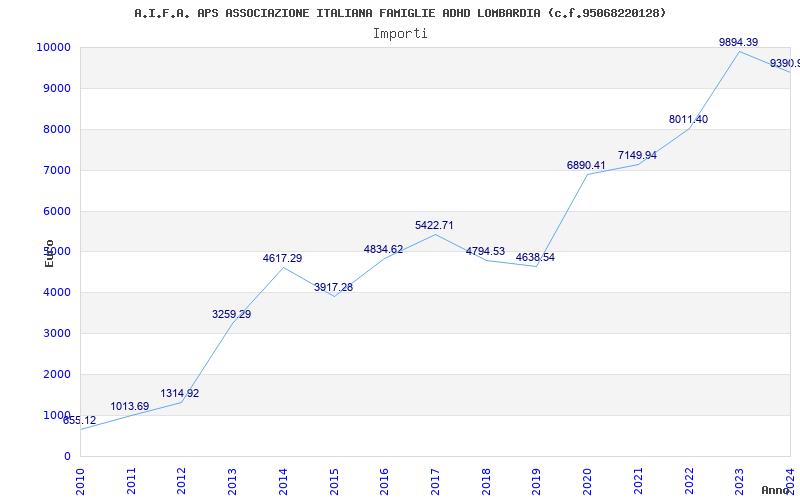The width and height of the screenshot is (800, 500).
Task: Click the x-axis year 2010
Action: pyautogui.click(x=80, y=481)
